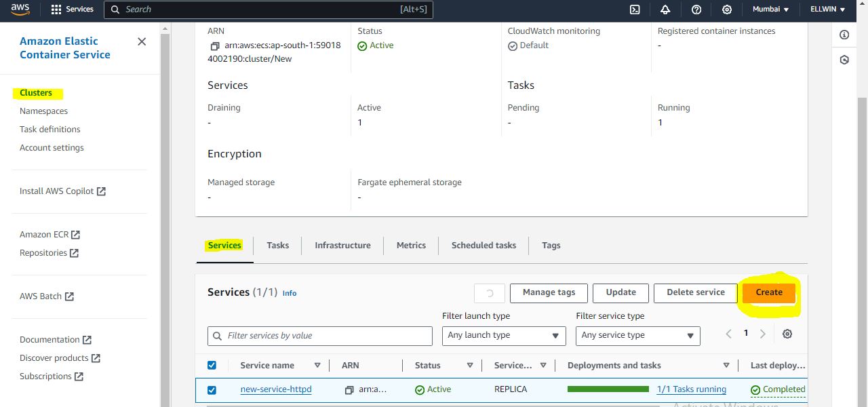The image size is (868, 407).
Task: Open AWS CloudShell icon in top bar
Action: click(x=635, y=9)
